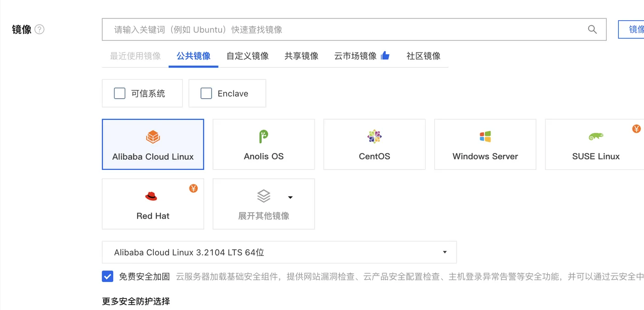Viewport: 644px width, 310px height.
Task: Enable the Enclave checkbox
Action: pos(206,93)
